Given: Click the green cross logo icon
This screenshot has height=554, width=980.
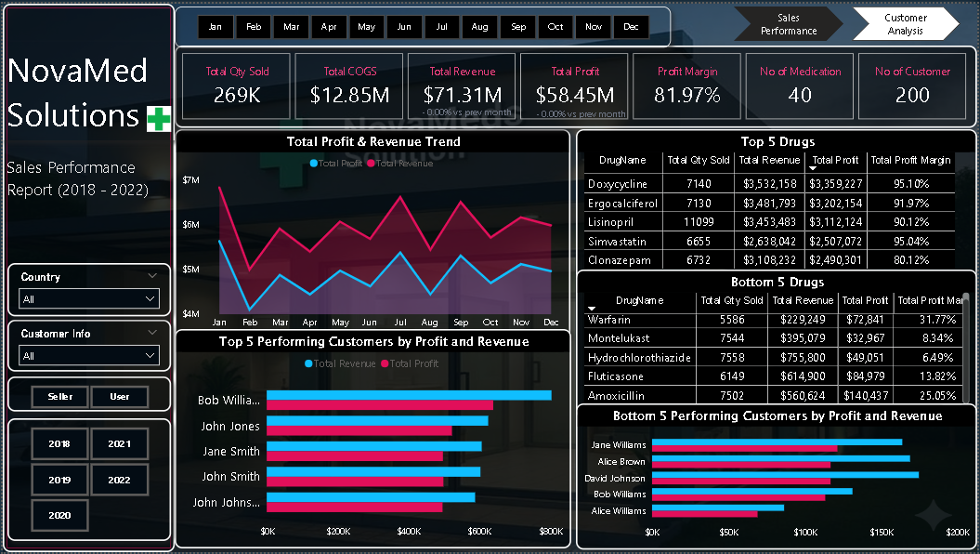Looking at the screenshot, I should [159, 118].
